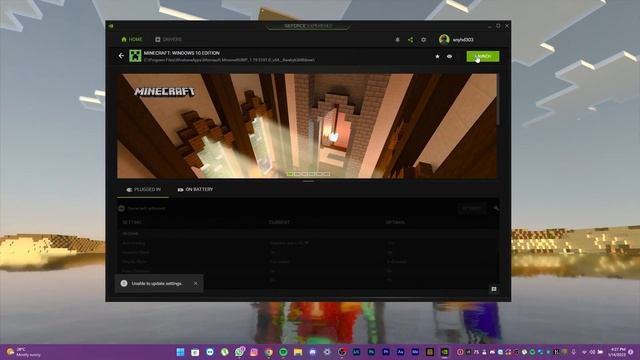The image size is (640, 360).
Task: Open the Home tab in GeForce Experience
Action: click(x=132, y=40)
